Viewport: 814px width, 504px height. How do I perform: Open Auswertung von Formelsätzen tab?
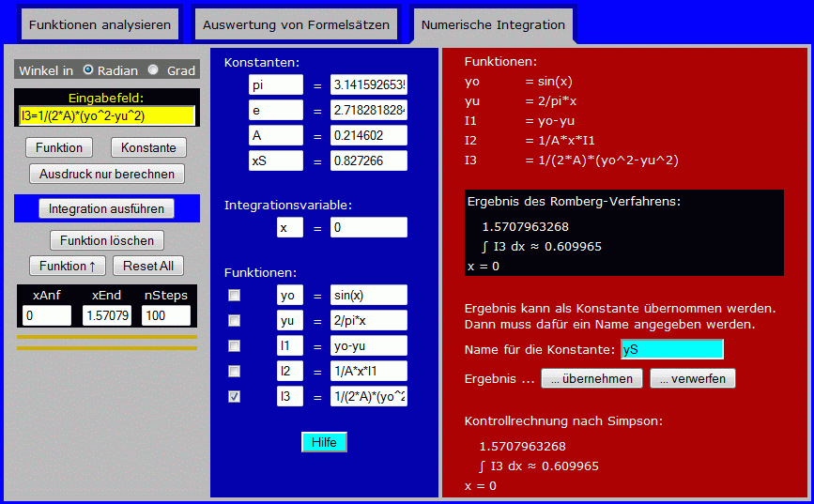pos(296,25)
